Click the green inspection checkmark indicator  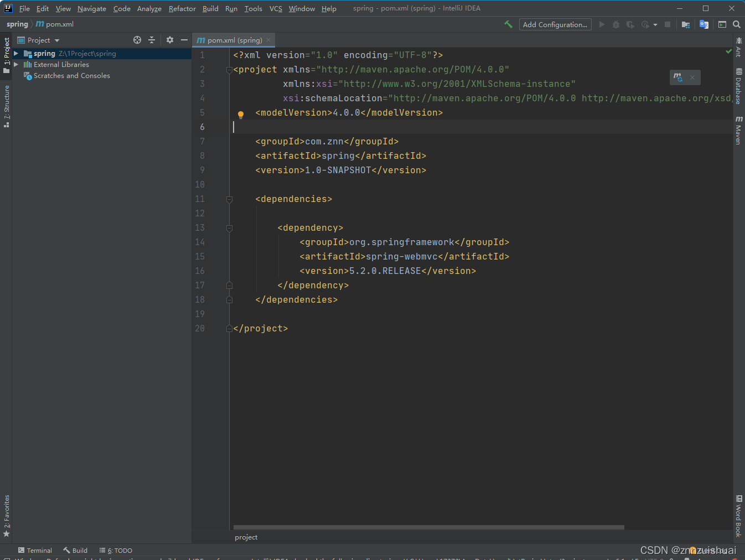click(x=728, y=51)
